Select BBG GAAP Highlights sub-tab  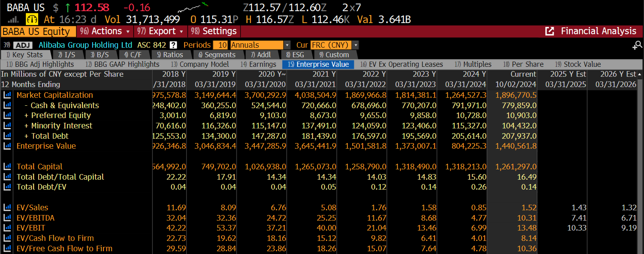(122, 65)
